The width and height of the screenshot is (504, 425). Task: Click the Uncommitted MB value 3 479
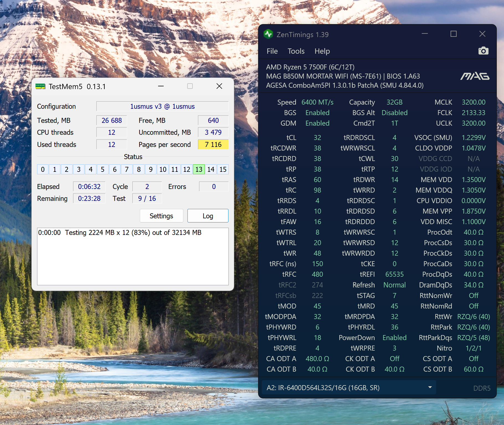(213, 132)
